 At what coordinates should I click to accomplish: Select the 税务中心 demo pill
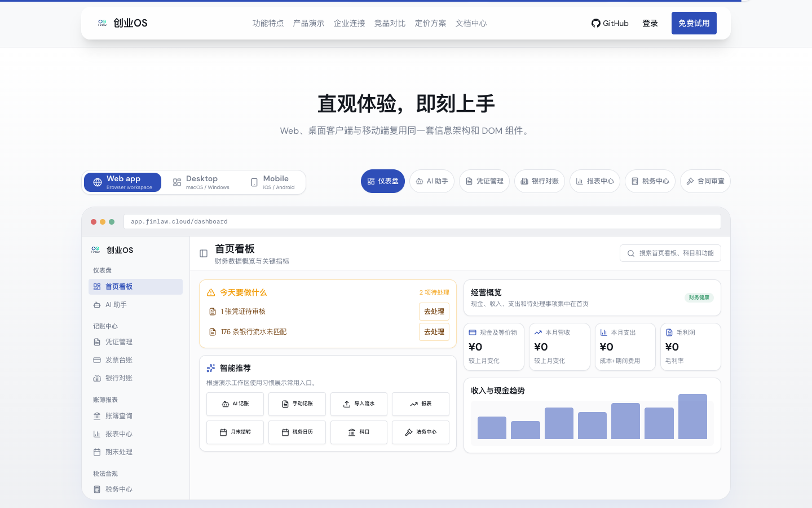point(650,181)
